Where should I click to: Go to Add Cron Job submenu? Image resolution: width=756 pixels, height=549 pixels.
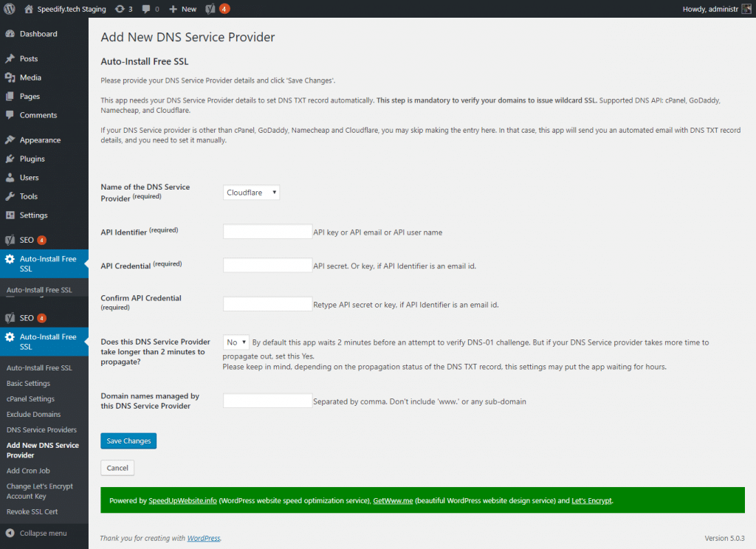pos(28,471)
